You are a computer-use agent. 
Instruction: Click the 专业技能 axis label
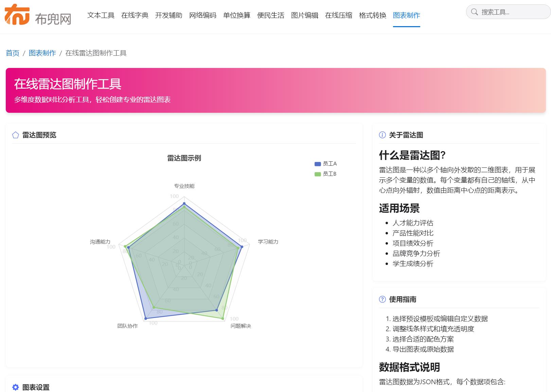click(x=184, y=186)
